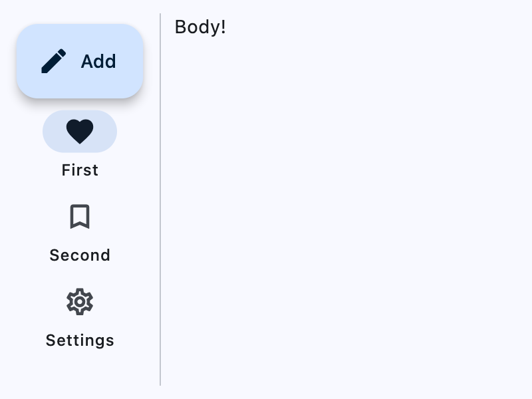Tap the filled heart above First label
The width and height of the screenshot is (532, 399).
pyautogui.click(x=80, y=132)
